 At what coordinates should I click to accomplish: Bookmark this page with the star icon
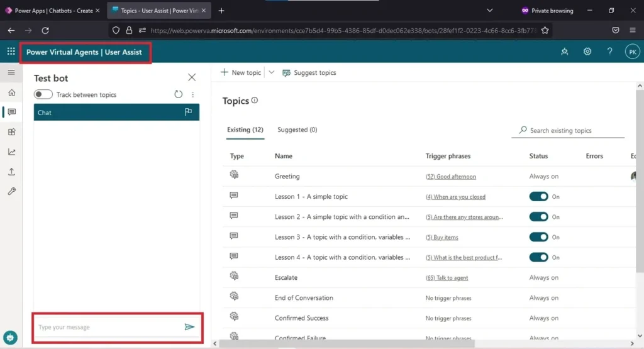tap(545, 30)
